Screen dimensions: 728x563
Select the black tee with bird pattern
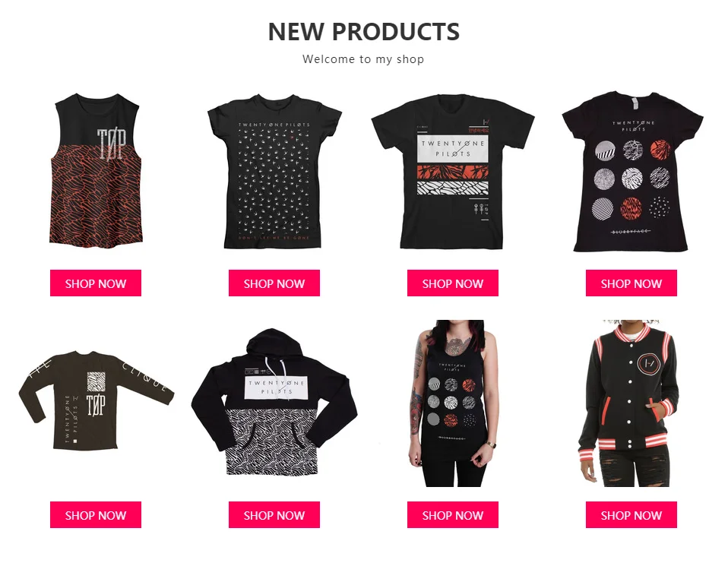pyautogui.click(x=274, y=171)
